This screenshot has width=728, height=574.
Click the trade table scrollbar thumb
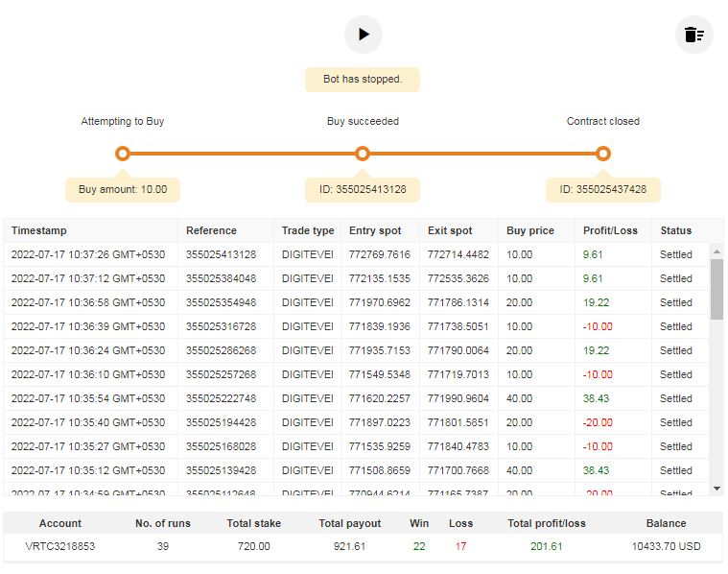[716, 288]
